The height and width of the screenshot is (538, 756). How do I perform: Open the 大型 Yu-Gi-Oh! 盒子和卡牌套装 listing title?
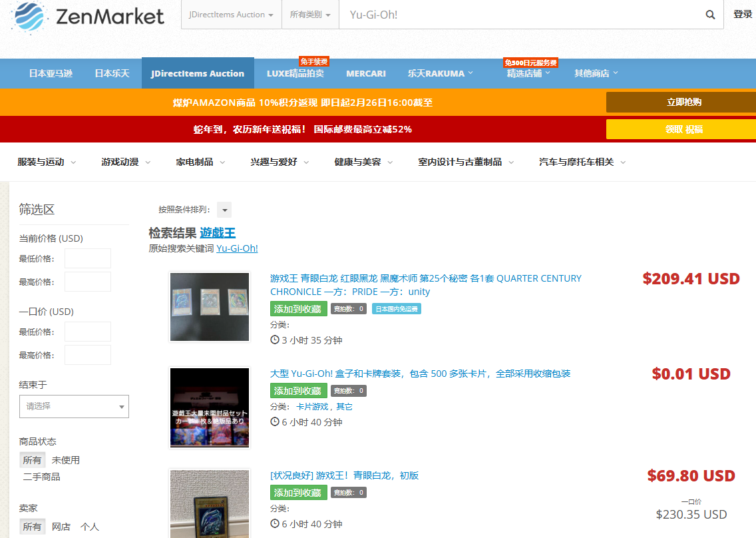420,374
